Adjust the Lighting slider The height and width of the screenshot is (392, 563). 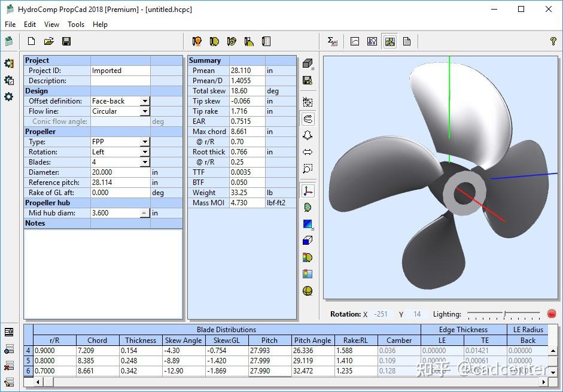(504, 314)
